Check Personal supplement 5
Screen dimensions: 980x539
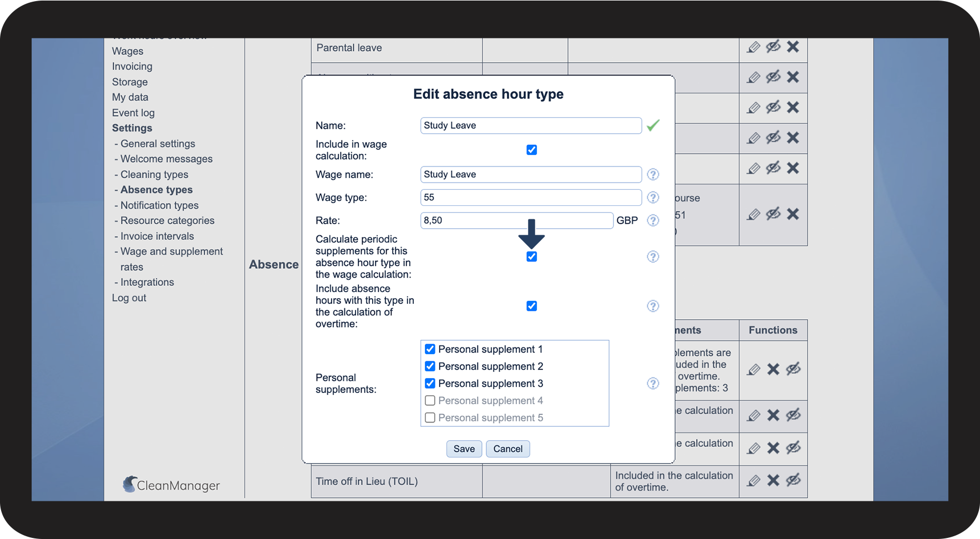pyautogui.click(x=430, y=418)
